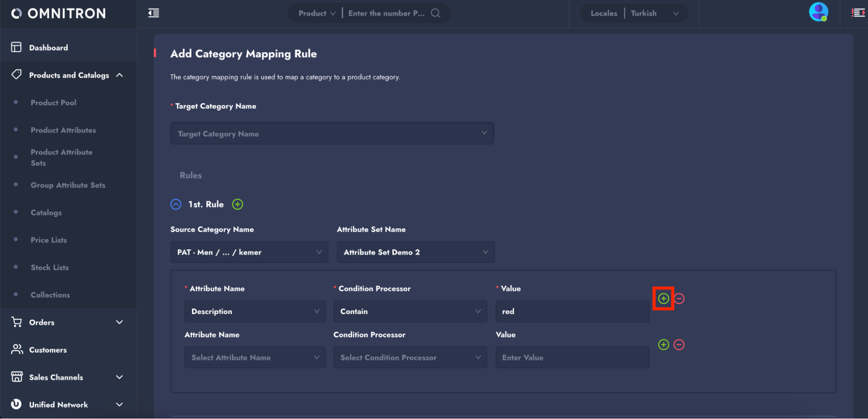Screen dimensions: 868x419
Task: Open the right panel icon in header
Action: (858, 13)
